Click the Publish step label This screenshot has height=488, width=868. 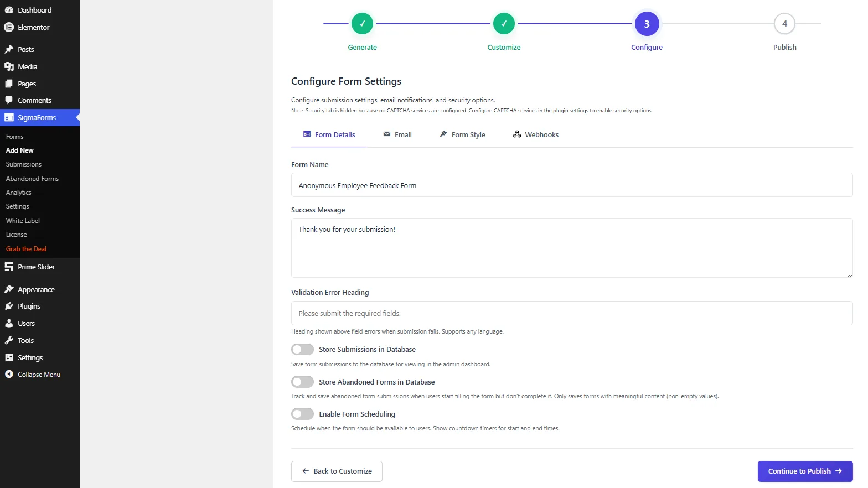784,48
